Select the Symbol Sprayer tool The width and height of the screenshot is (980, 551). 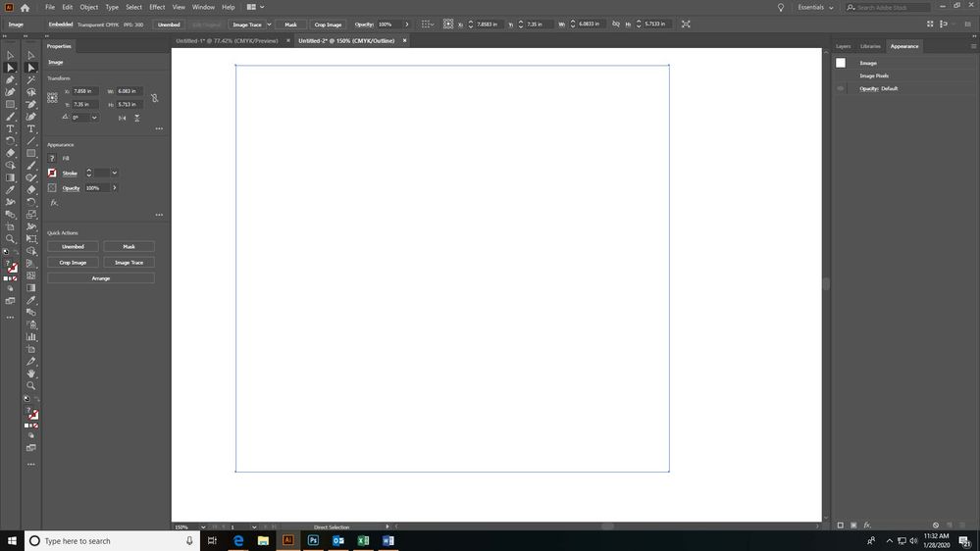31,325
